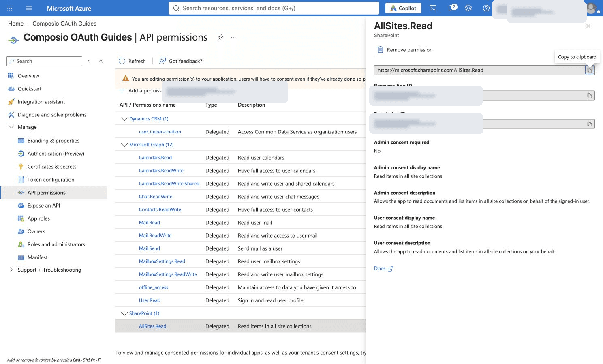Open the user_impersonation permission
The height and width of the screenshot is (364, 603).
160,132
